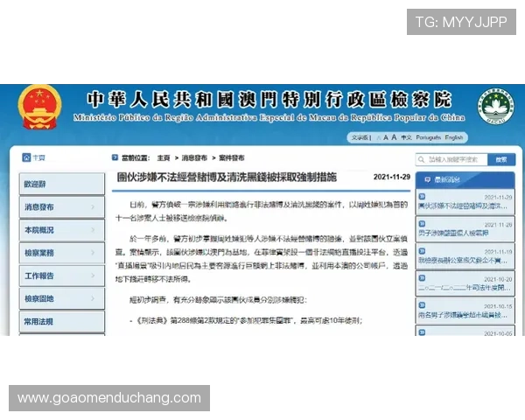
Task: Open news item 團伙涉嫌不法經營賭博及清洗…
Action: coord(465,202)
